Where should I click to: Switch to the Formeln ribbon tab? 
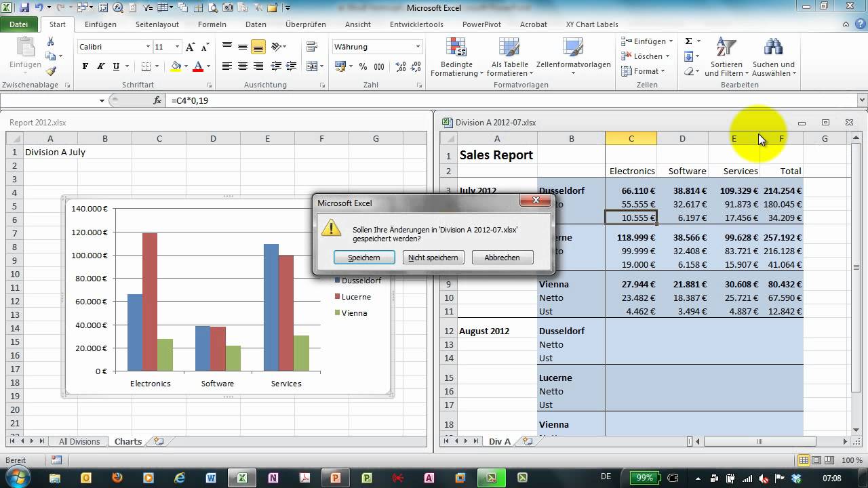212,24
